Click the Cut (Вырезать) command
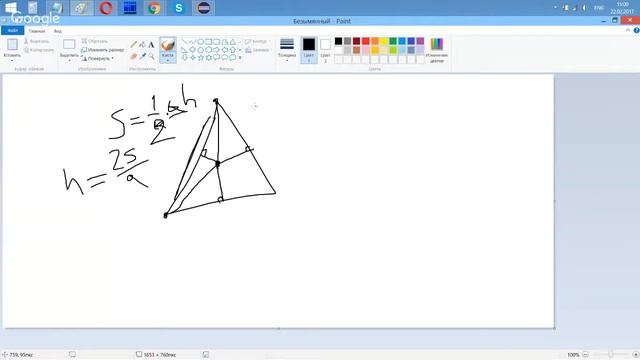Image resolution: width=640 pixels, height=360 pixels. click(x=36, y=41)
